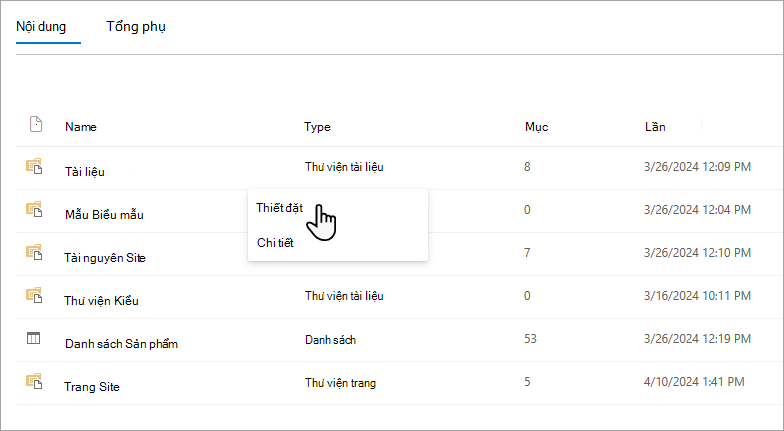Click the list icon beside Danh sách Sản phẩm
This screenshot has width=784, height=431.
pyautogui.click(x=33, y=338)
